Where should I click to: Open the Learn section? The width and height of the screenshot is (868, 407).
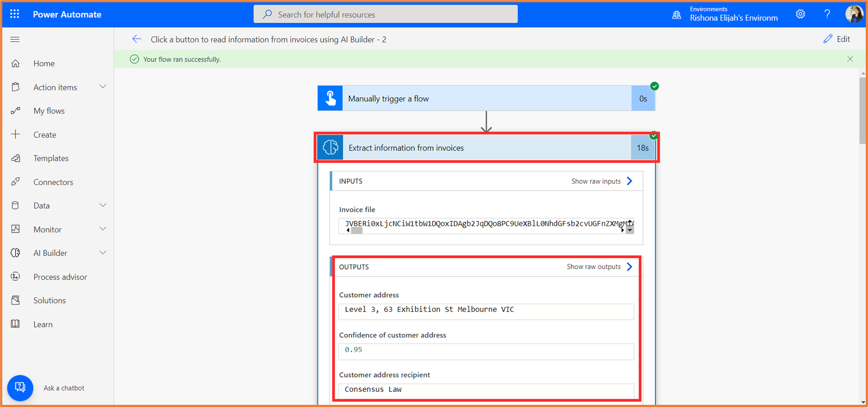[x=43, y=324]
